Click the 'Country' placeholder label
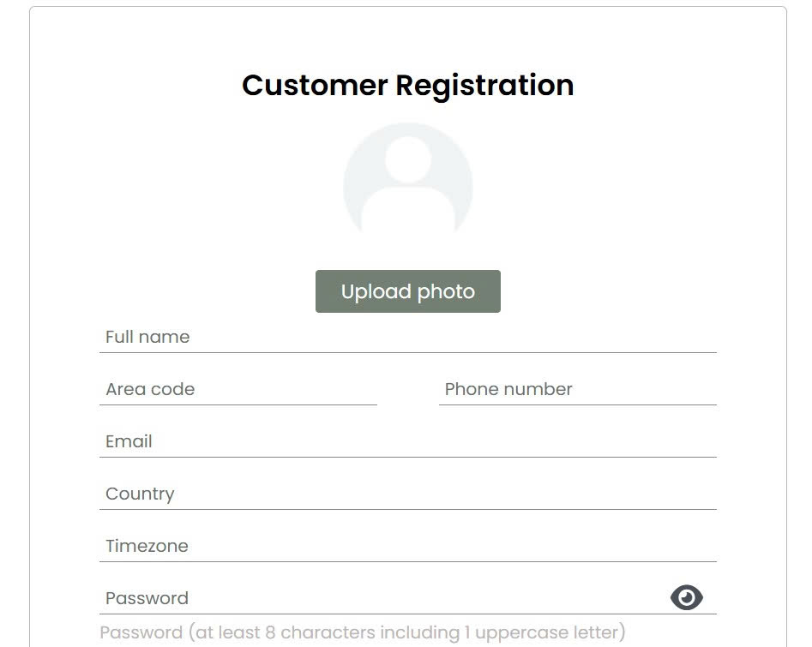Screen dimensions: 812x647 140,494
